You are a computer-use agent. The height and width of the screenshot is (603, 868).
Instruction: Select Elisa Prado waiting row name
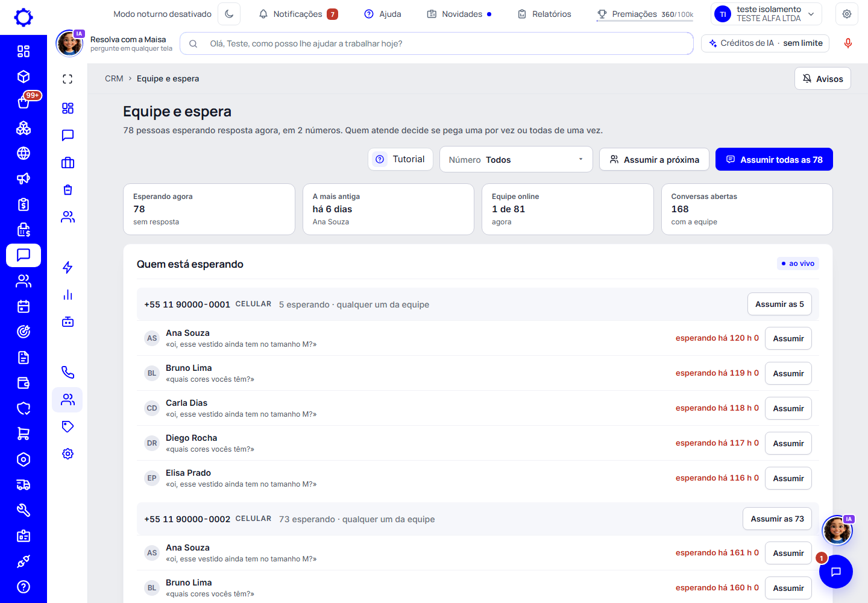[188, 473]
